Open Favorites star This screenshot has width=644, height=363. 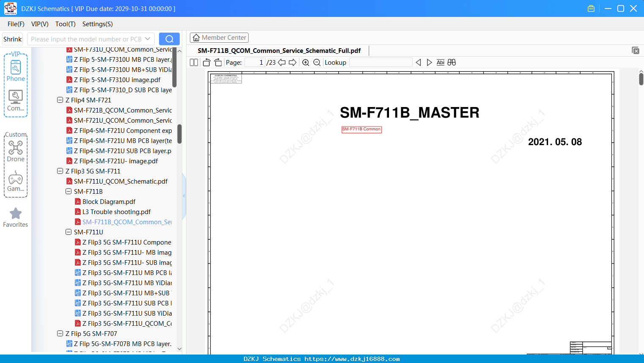(x=16, y=217)
